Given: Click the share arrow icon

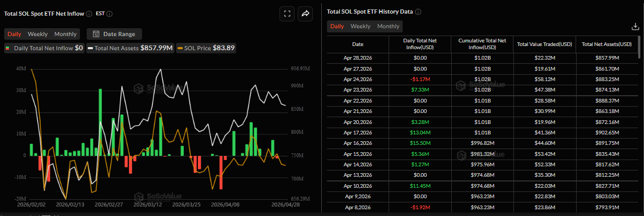Looking at the screenshot, I should tap(305, 14).
